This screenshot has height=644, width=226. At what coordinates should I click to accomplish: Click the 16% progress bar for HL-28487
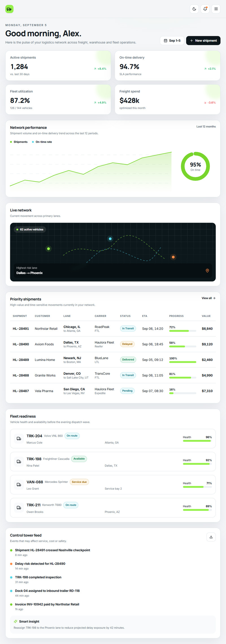[183, 393]
